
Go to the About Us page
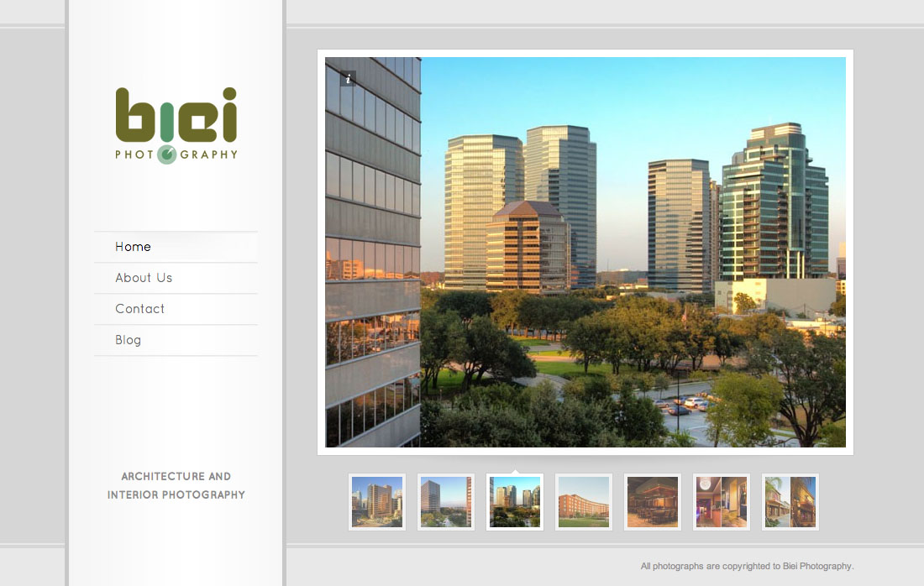(x=176, y=278)
